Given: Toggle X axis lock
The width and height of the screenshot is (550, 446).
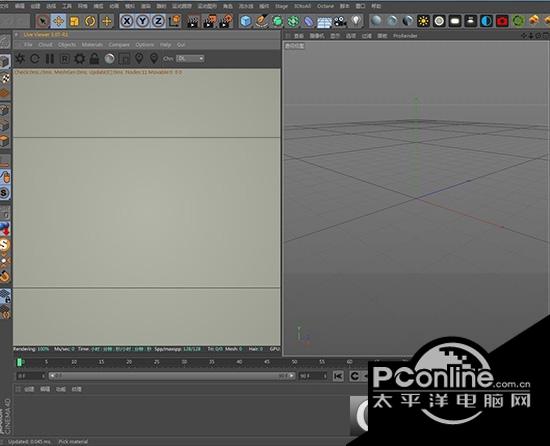Looking at the screenshot, I should tap(127, 21).
